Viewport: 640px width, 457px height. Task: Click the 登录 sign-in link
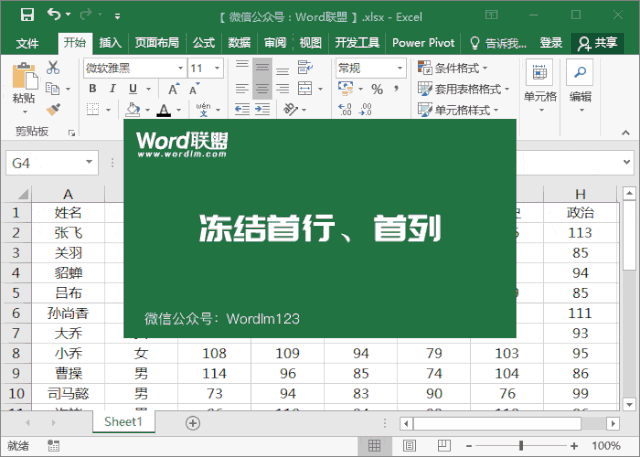551,42
